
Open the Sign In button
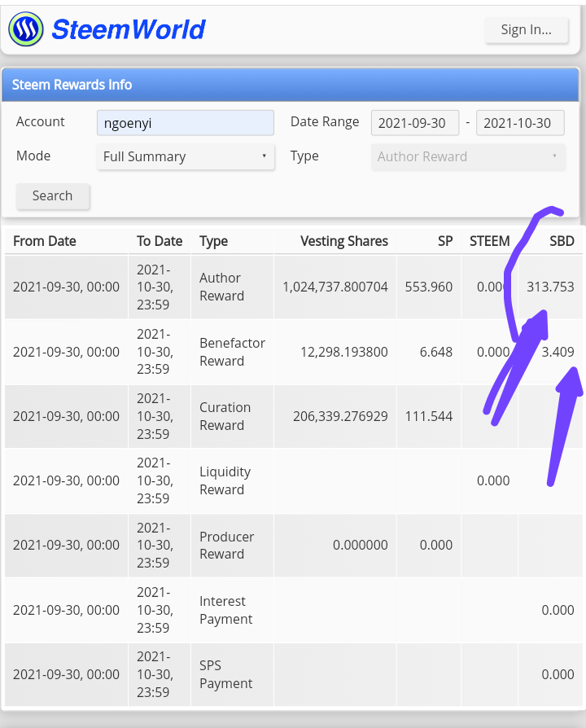click(526, 30)
